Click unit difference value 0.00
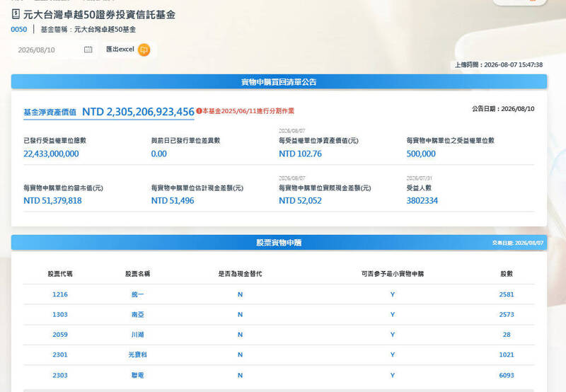 (x=158, y=154)
